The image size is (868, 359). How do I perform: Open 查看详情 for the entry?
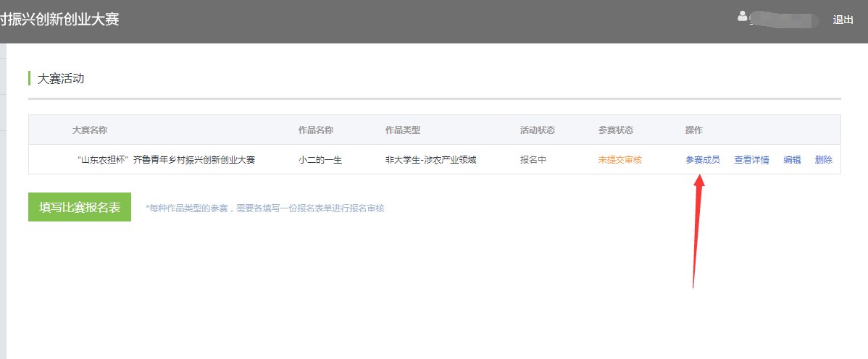tap(751, 160)
